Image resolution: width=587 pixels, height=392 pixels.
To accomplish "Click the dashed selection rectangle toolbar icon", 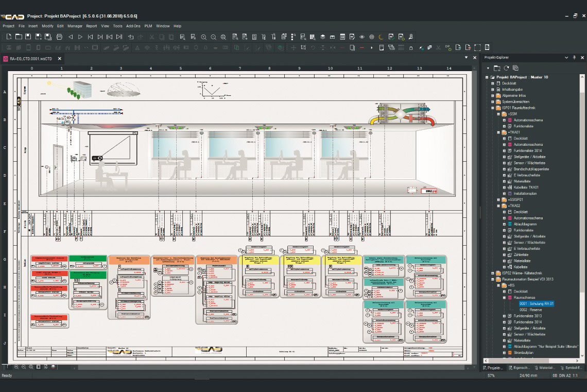I will coord(477,47).
